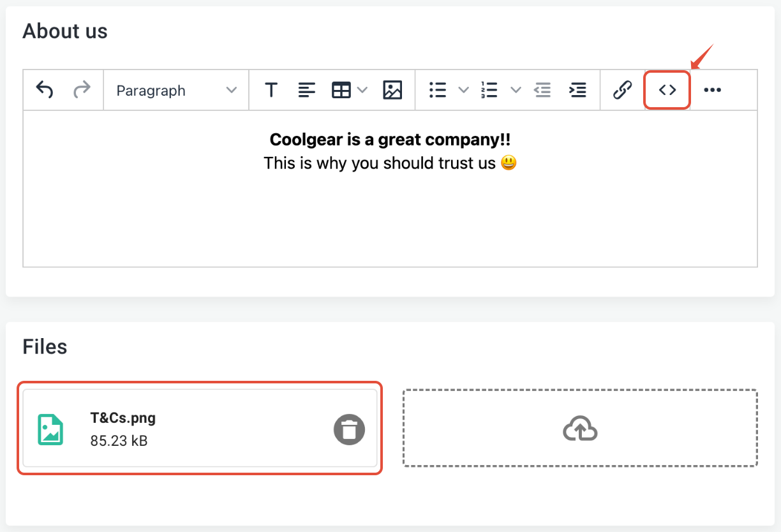This screenshot has height=532, width=781.
Task: Click the increase indent icon
Action: 577,90
